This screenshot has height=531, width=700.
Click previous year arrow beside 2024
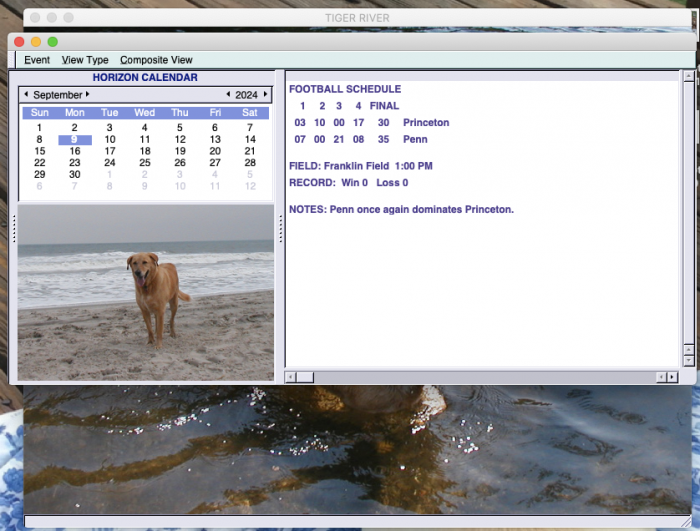(228, 95)
